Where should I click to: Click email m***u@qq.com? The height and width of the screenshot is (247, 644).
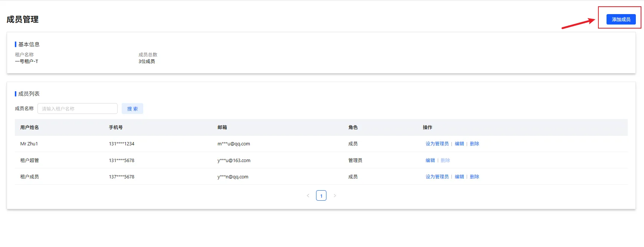[x=234, y=144]
